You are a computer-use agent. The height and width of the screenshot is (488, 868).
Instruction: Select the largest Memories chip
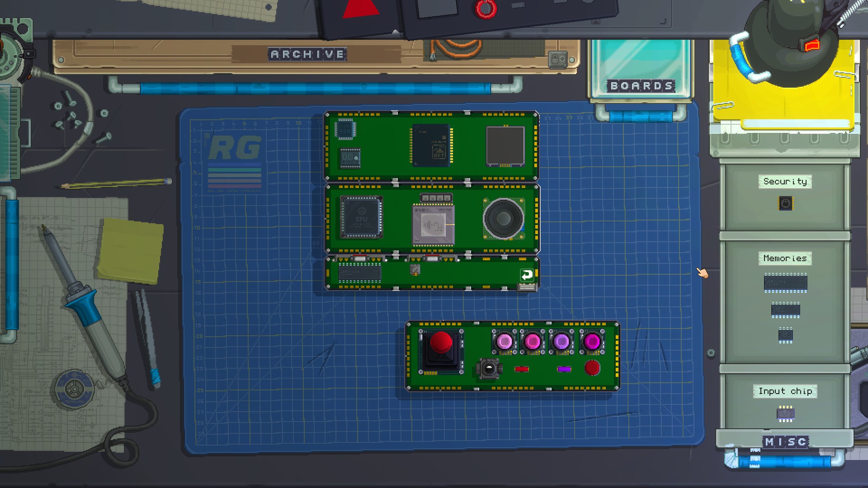[x=785, y=283]
